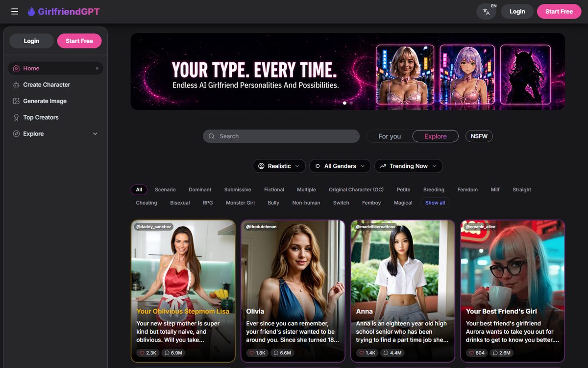Click chat count 4.4M on Anna card
The width and height of the screenshot is (588, 368).
coord(392,353)
